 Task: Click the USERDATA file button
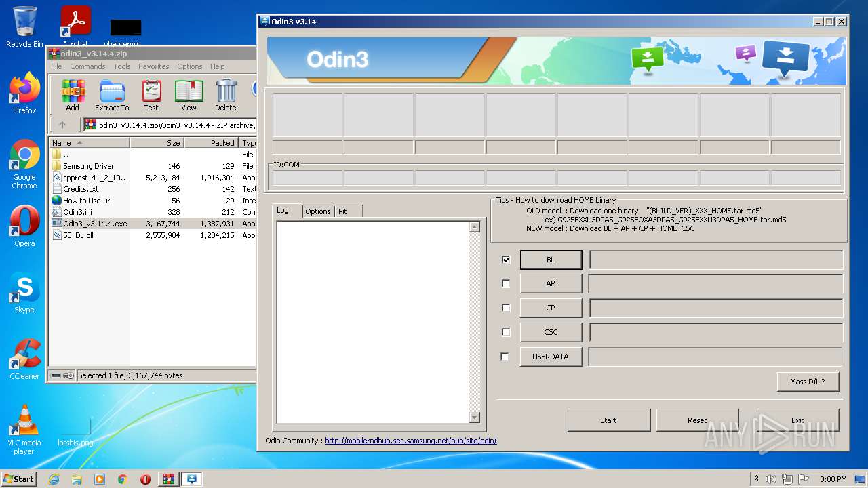[551, 357]
